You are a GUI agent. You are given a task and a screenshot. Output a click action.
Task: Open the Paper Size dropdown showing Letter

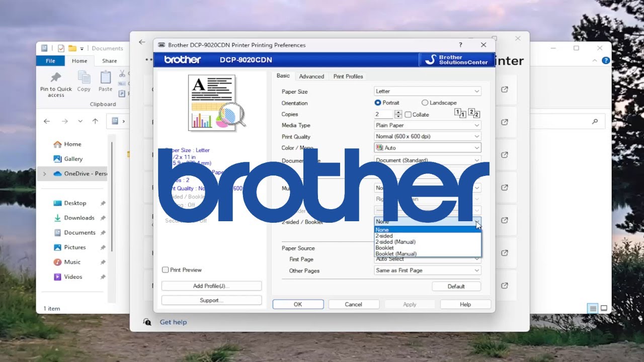427,91
